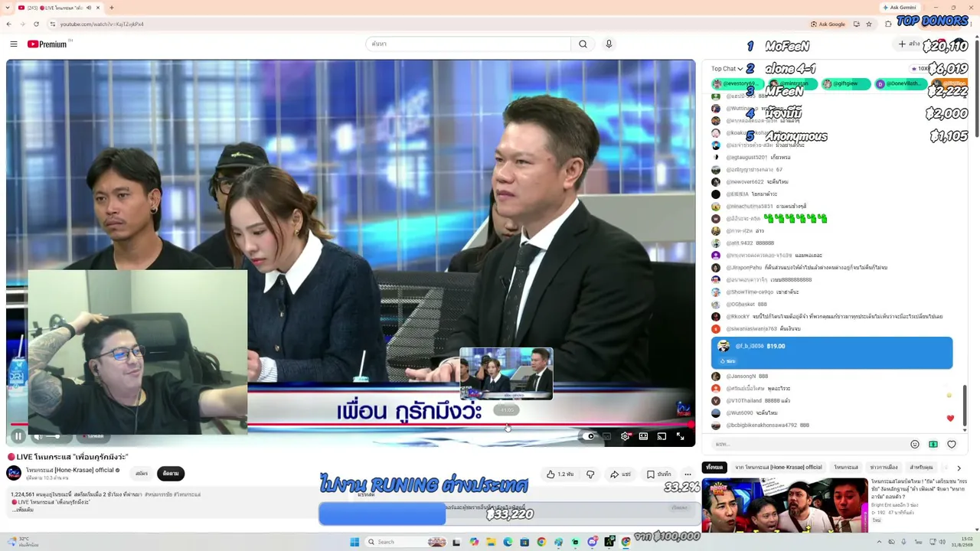Open Microsoft Edge from the taskbar

(x=508, y=542)
